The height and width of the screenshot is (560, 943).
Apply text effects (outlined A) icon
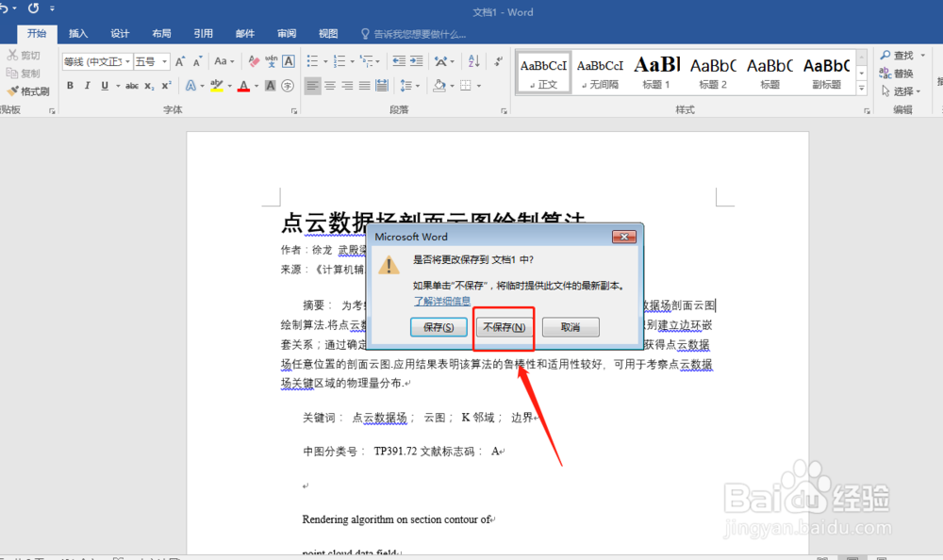190,86
